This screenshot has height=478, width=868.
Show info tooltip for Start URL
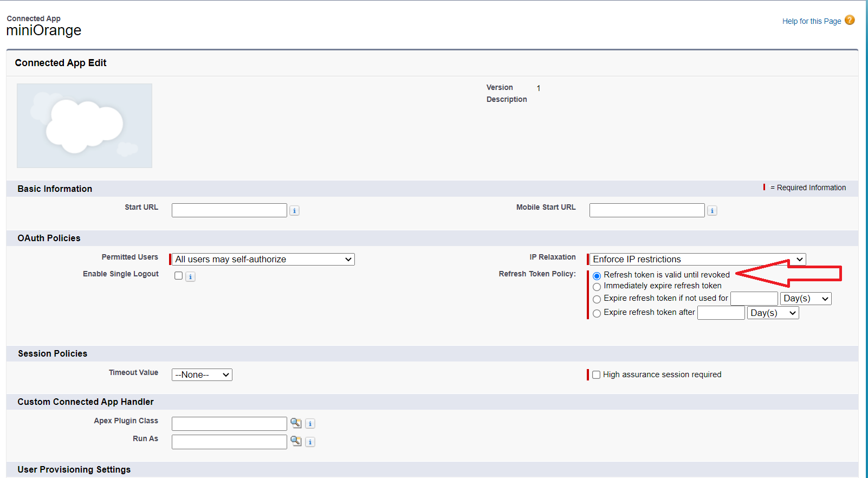coord(294,210)
